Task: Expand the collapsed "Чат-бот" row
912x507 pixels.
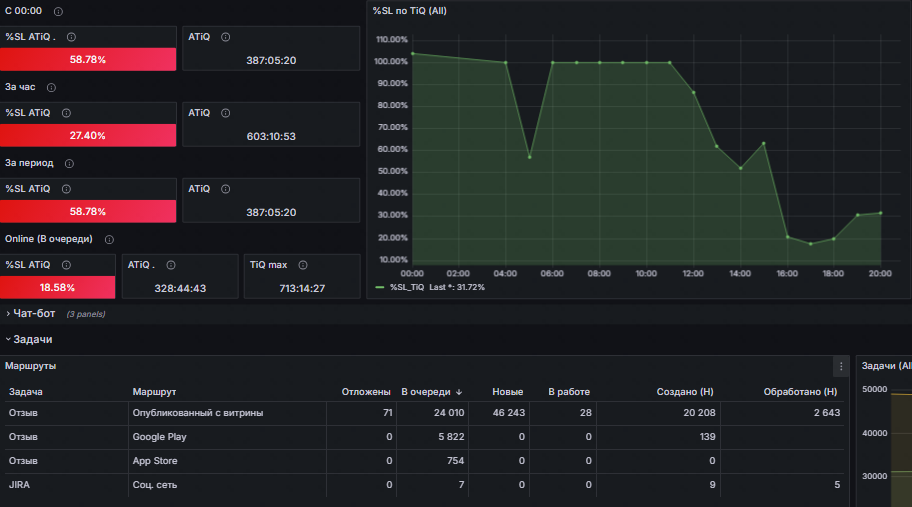Action: pos(33,313)
